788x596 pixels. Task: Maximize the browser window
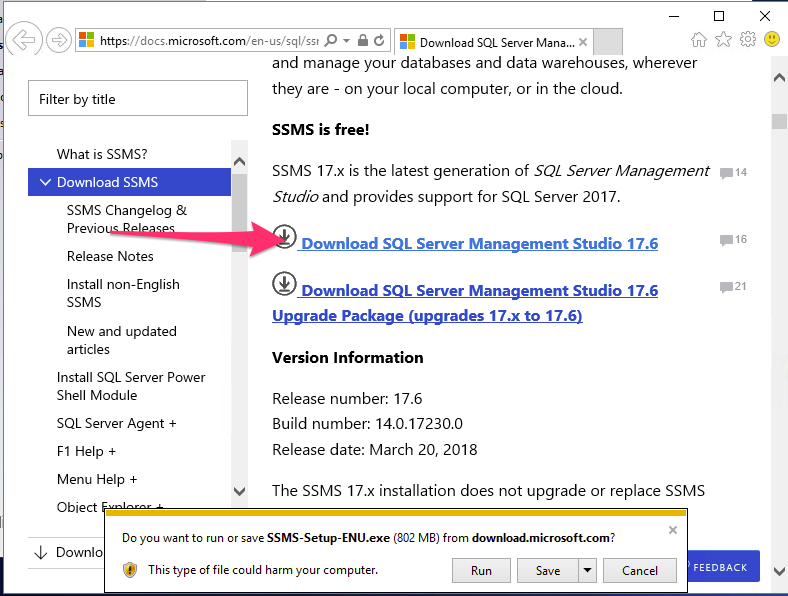(x=719, y=16)
